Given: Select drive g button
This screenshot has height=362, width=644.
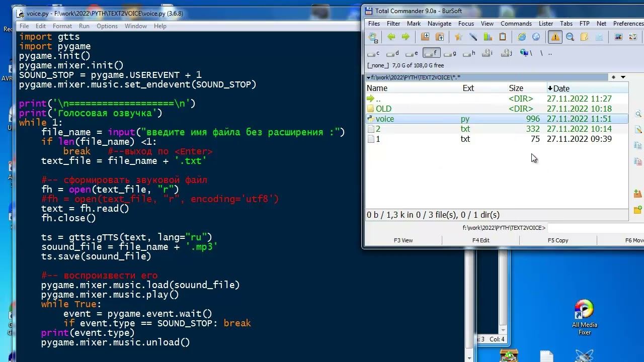Looking at the screenshot, I should tap(450, 53).
